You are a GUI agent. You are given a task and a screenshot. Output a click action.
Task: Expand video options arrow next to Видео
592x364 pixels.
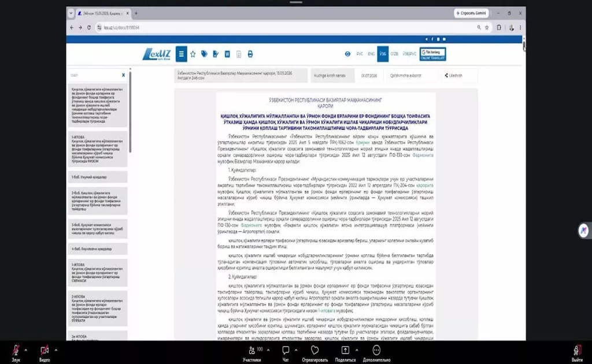coord(56,350)
